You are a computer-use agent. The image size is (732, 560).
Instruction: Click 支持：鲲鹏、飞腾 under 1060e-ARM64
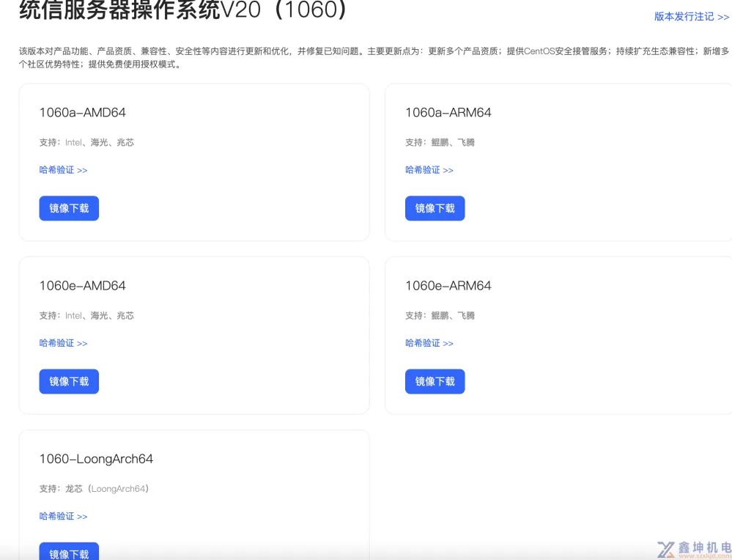coord(440,316)
